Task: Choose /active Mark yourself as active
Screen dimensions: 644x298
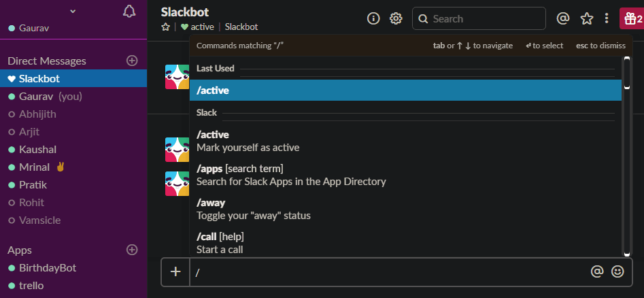Action: click(405, 141)
